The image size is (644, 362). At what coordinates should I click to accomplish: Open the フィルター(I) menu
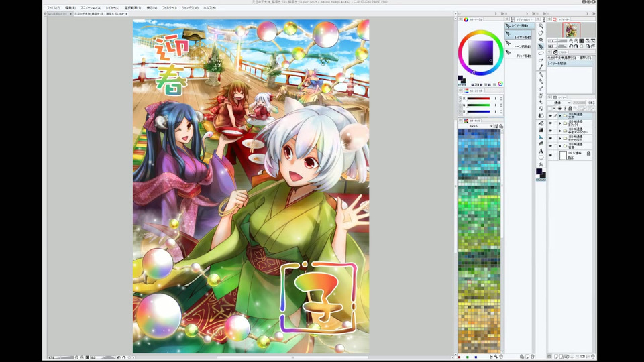pos(169,8)
